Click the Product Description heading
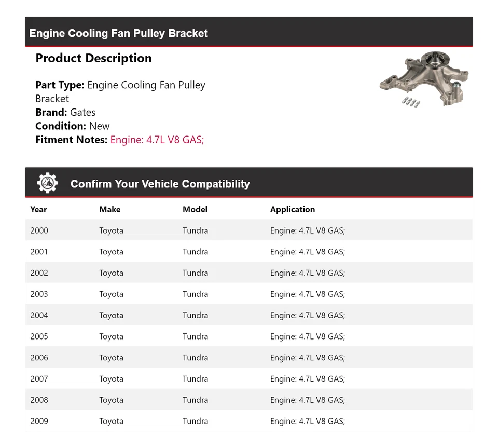The height and width of the screenshot is (448, 498). tap(93, 58)
